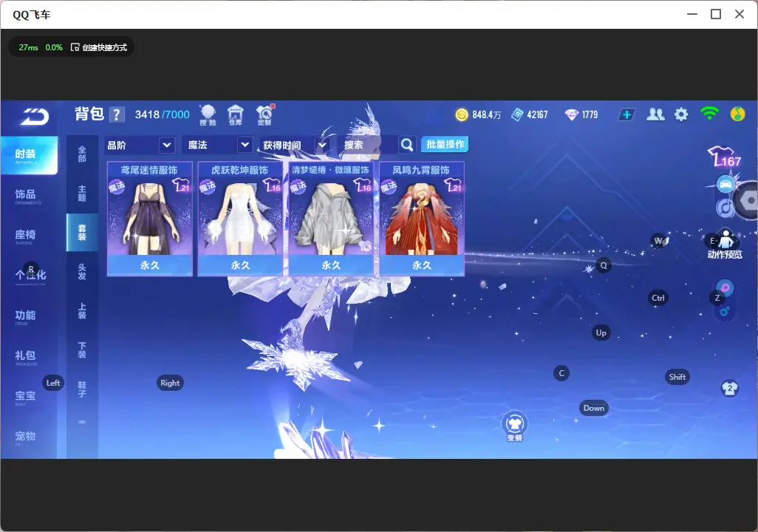Click the plus recharge button
Image resolution: width=758 pixels, height=532 pixels.
point(626,115)
